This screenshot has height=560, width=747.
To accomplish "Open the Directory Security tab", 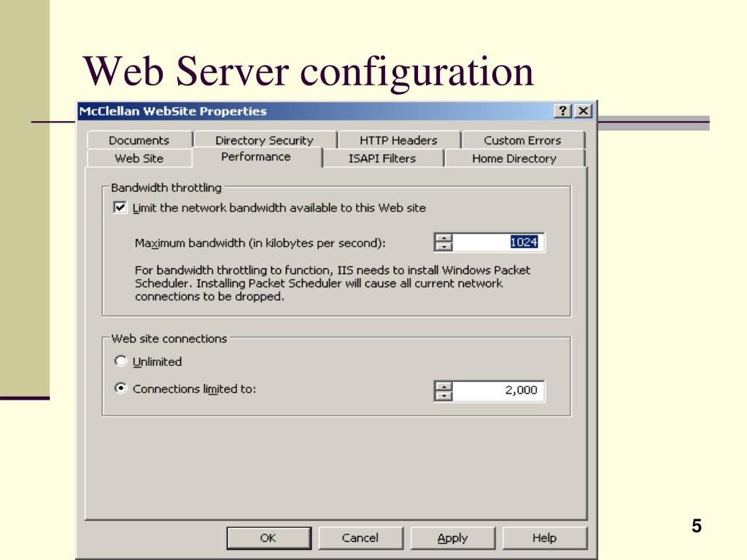I will 264,141.
